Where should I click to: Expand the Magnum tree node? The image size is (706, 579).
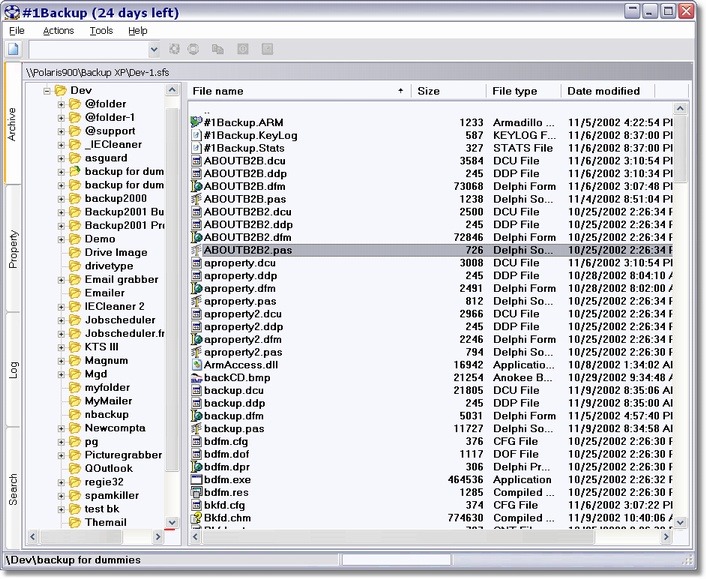61,361
